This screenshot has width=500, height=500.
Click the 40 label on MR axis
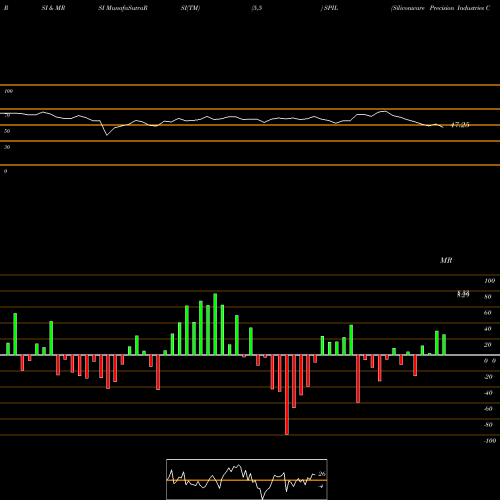[x=488, y=329]
